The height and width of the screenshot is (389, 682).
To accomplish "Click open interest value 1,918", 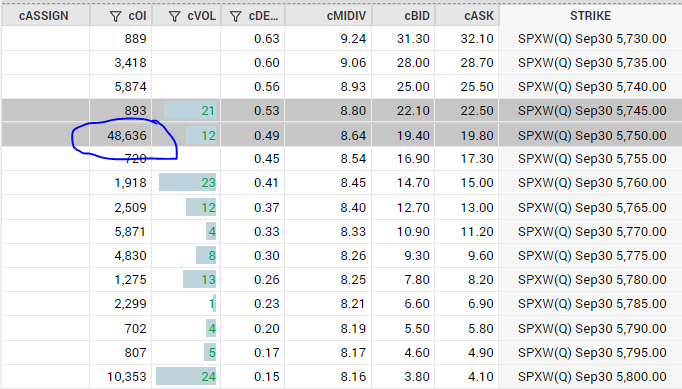I will pyautogui.click(x=130, y=183).
